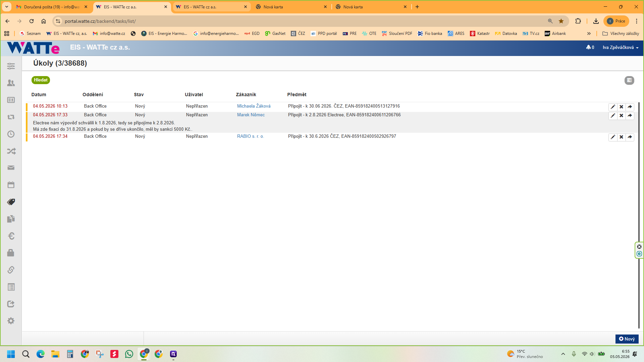The image size is (644, 362).
Task: Expand hidden bookmarks chevron in bookmarks bar
Action: 589,34
